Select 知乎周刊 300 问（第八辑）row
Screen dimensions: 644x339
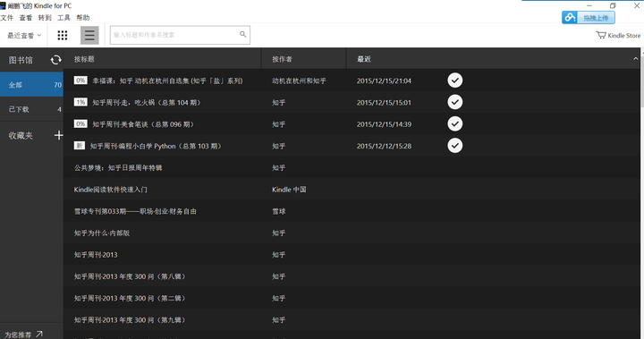pos(352,276)
